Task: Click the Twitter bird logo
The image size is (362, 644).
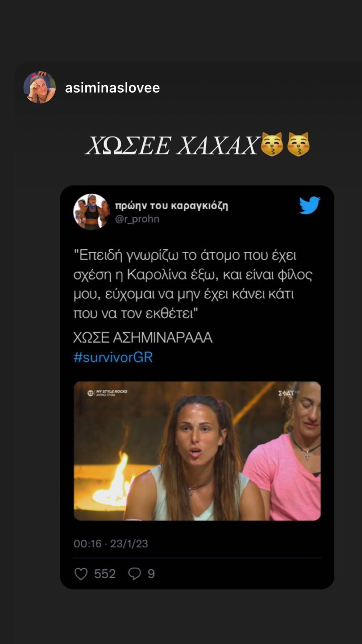Action: click(x=309, y=205)
